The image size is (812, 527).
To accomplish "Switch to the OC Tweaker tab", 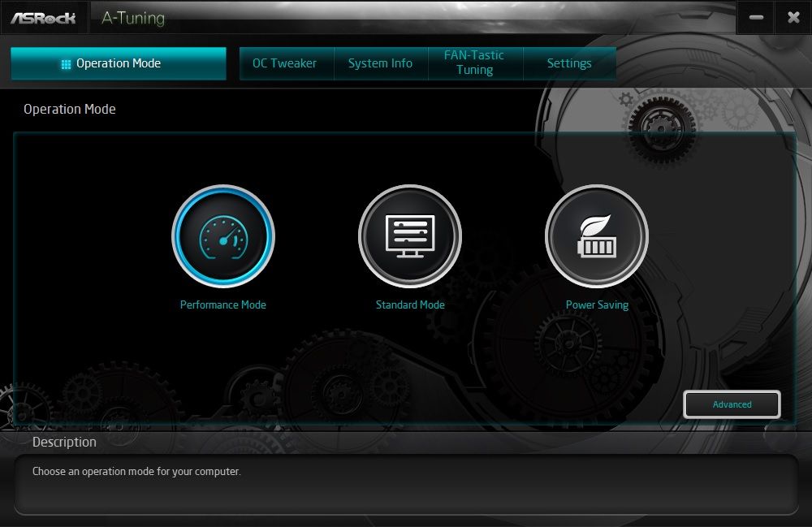I will (x=287, y=63).
